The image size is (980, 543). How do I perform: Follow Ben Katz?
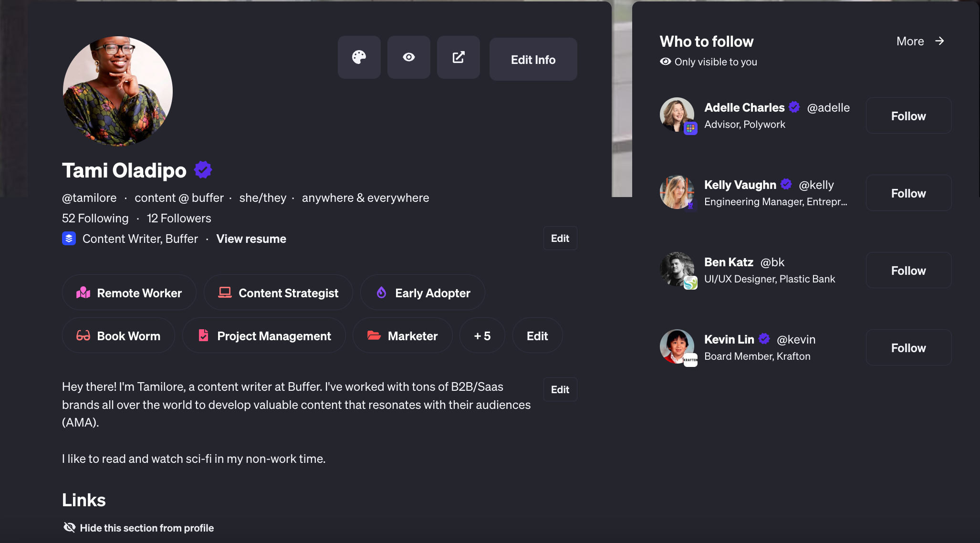908,271
